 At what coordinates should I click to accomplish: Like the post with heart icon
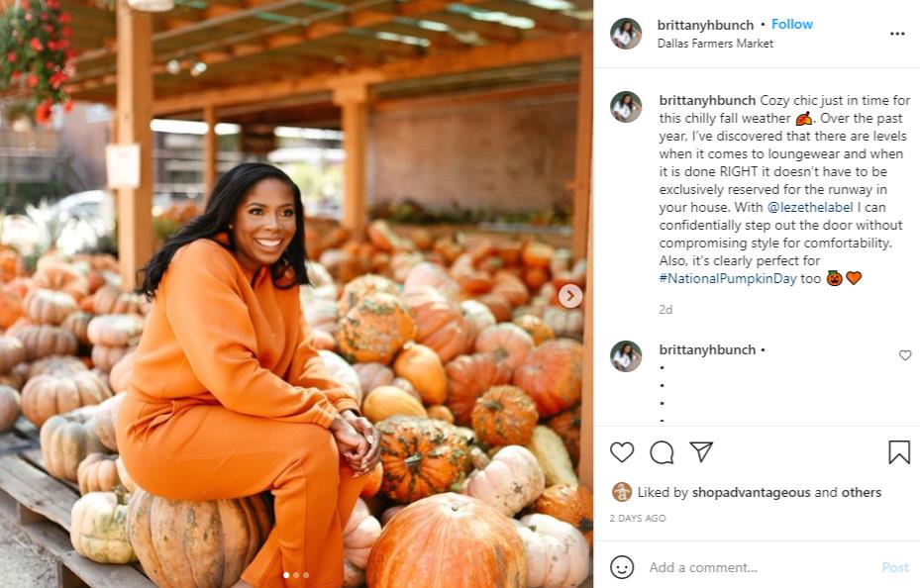(622, 452)
